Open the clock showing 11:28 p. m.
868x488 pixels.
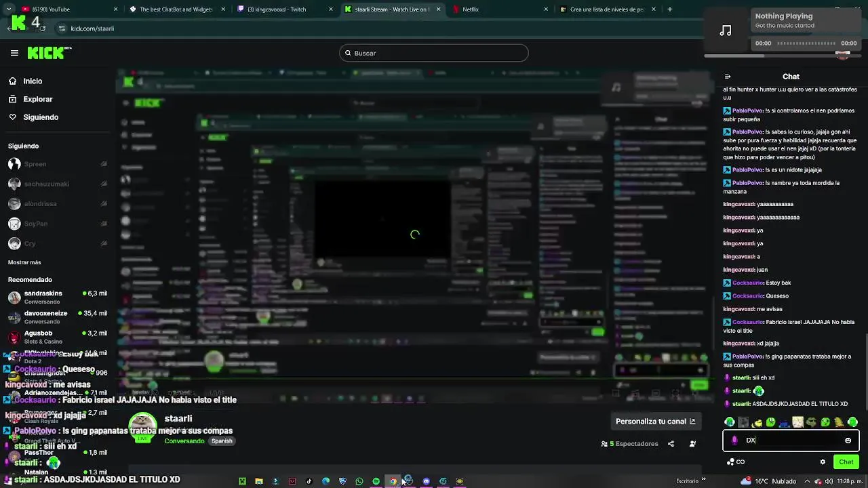coord(849,481)
